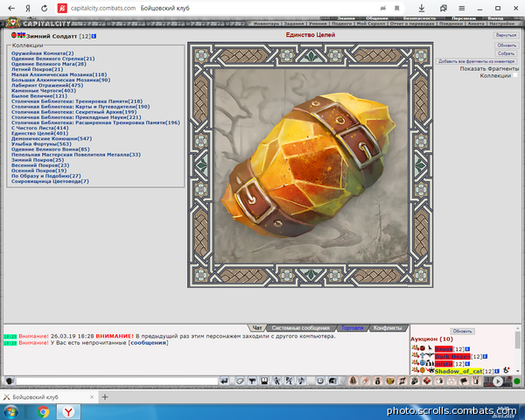Reload the page with the refresh icon
The width and height of the screenshot is (525, 420).
[x=45, y=8]
